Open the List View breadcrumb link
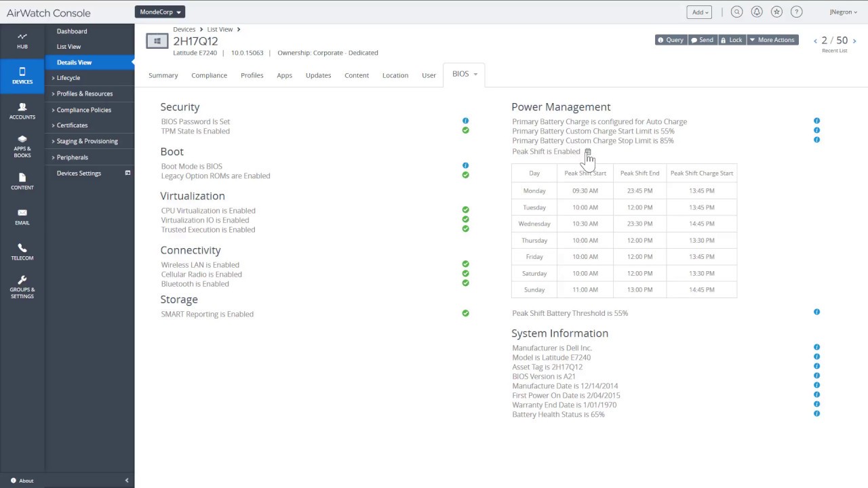This screenshot has width=868, height=488. tap(220, 30)
